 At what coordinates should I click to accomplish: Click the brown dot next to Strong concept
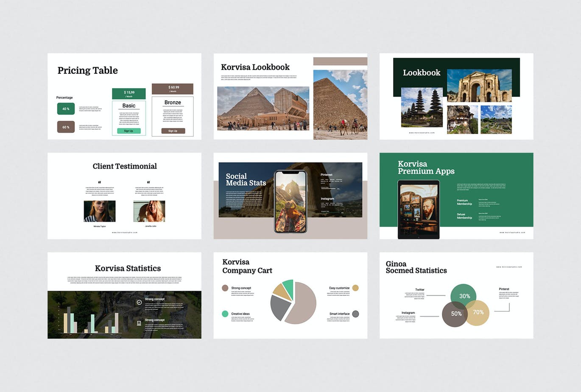tap(225, 288)
